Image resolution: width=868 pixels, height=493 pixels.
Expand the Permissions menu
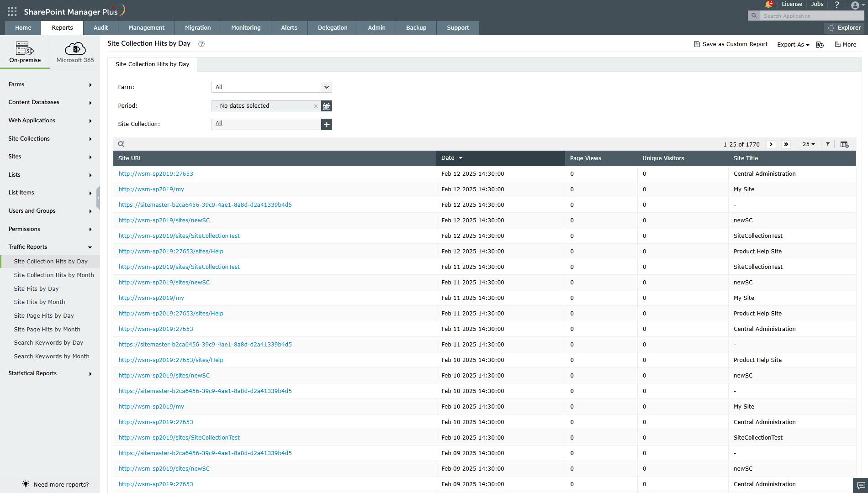coord(50,229)
